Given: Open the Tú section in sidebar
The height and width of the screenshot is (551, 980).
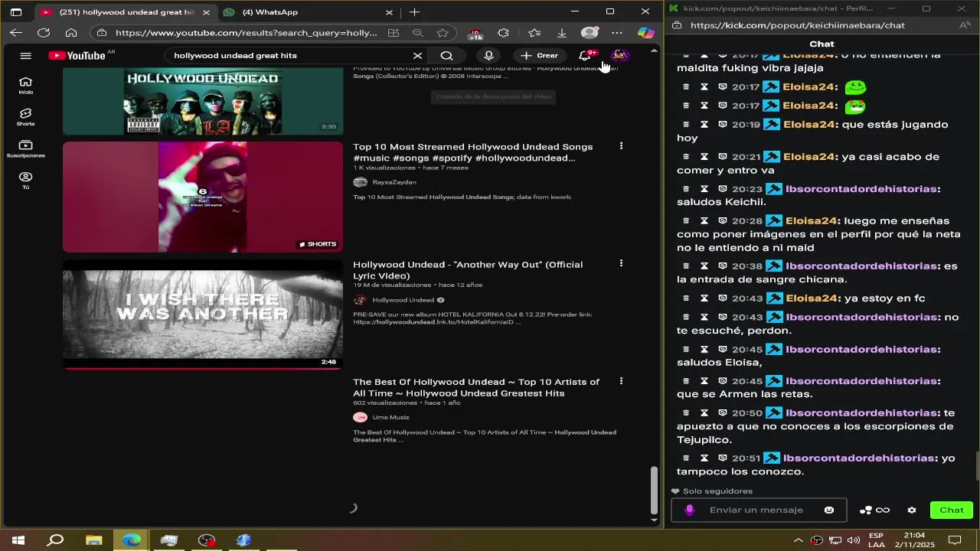Looking at the screenshot, I should (x=25, y=181).
